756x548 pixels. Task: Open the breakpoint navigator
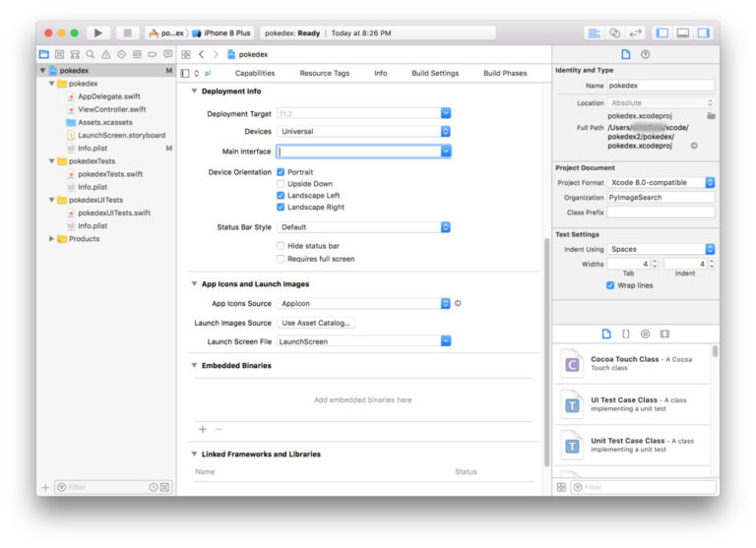(x=153, y=54)
